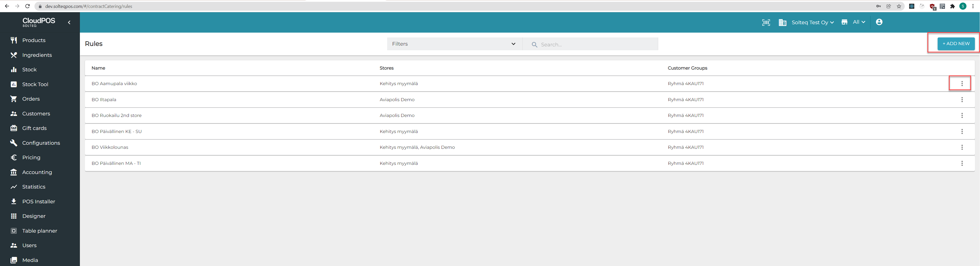Open the BO Aamupala viikko rule
980x266 pixels.
coord(114,84)
